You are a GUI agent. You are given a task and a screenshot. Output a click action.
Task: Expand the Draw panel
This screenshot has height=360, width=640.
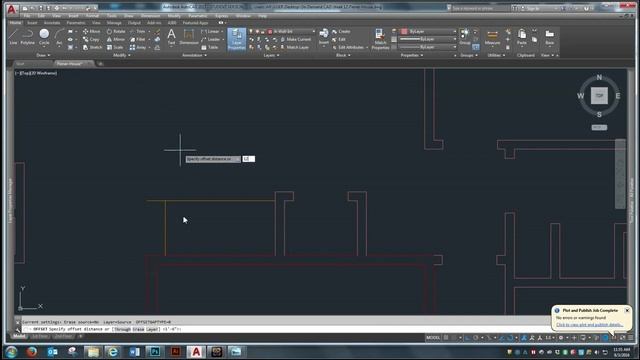pos(43,55)
